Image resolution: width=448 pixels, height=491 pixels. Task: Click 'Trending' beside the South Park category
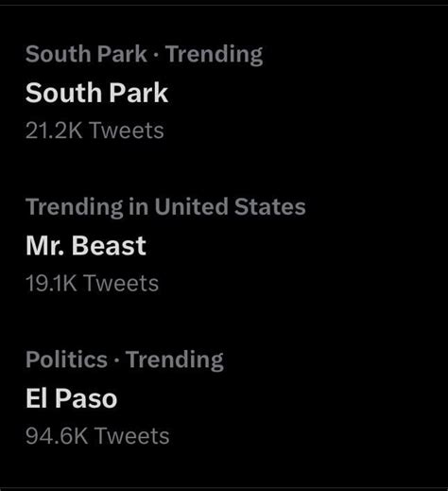click(215, 54)
